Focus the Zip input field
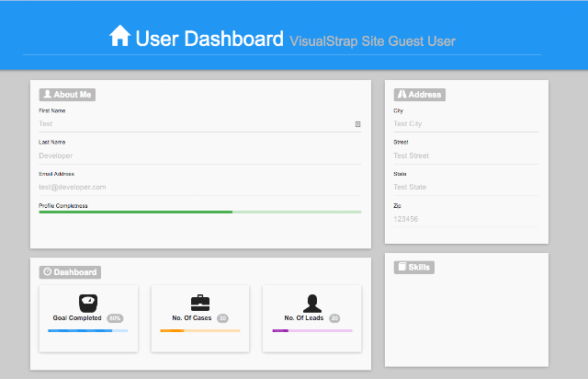This screenshot has width=588, height=379. point(466,219)
